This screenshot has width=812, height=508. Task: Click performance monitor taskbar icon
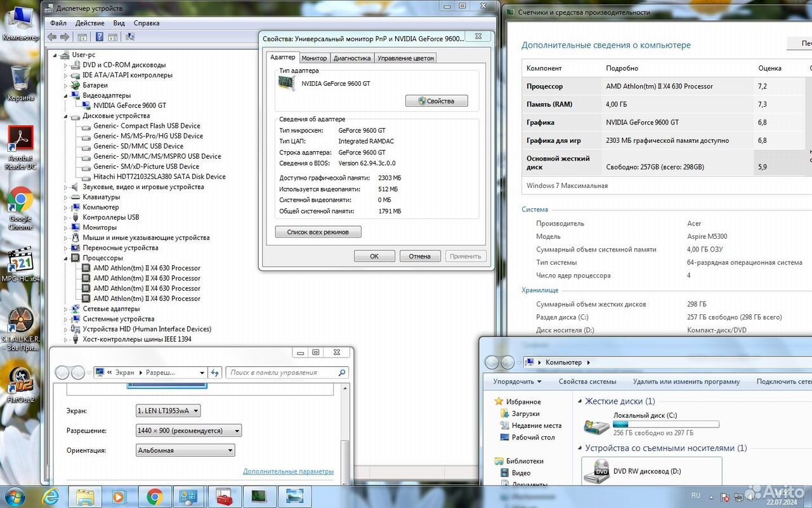point(258,496)
